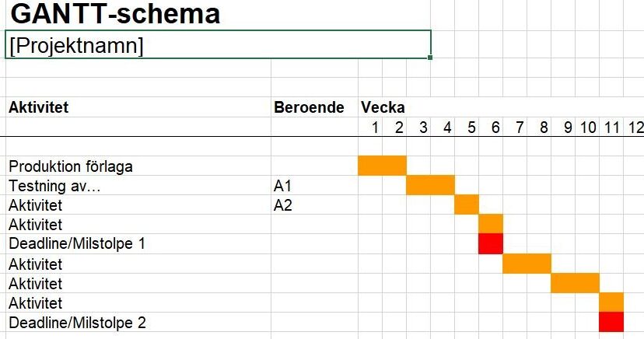Select the week 9 number cell

(x=563, y=128)
